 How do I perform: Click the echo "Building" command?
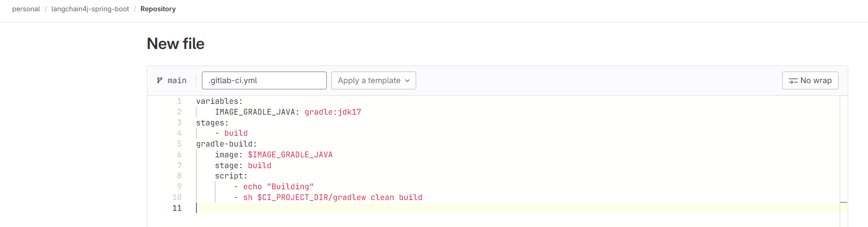tap(278, 187)
